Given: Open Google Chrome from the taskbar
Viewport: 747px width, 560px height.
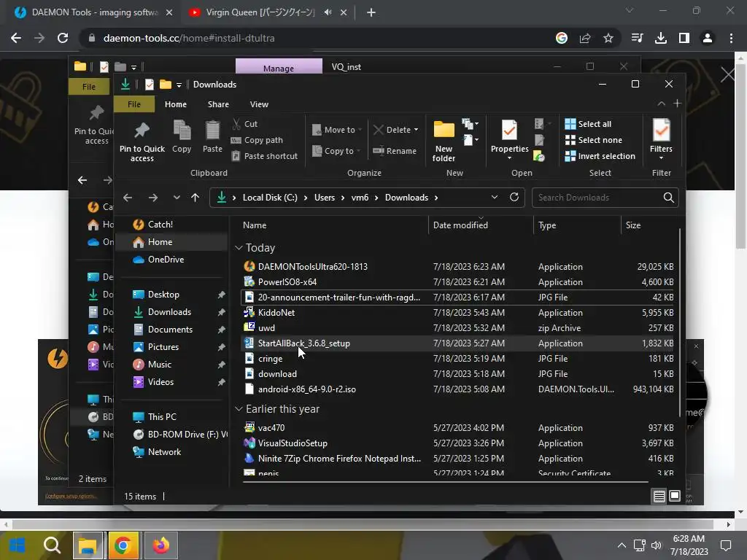Looking at the screenshot, I should pyautogui.click(x=123, y=545).
